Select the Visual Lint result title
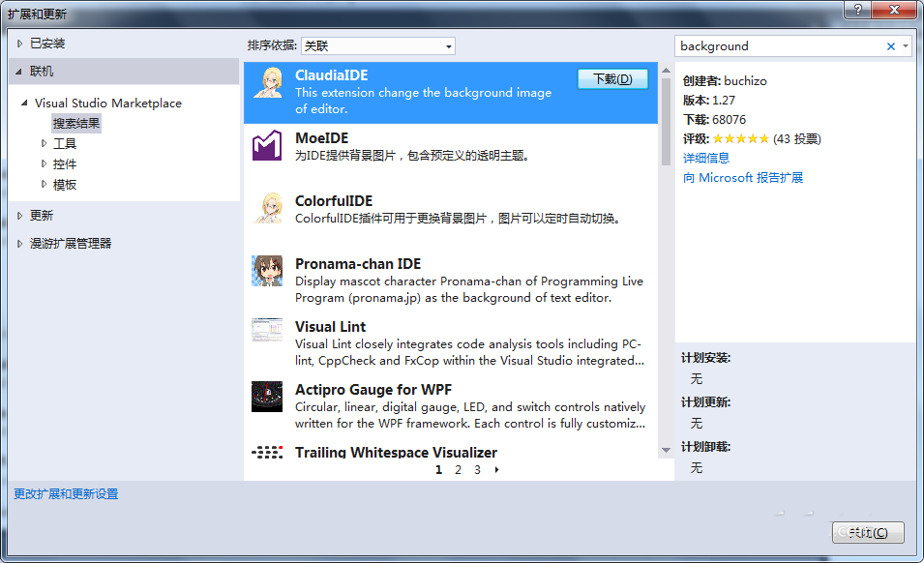This screenshot has width=924, height=563. tap(330, 327)
